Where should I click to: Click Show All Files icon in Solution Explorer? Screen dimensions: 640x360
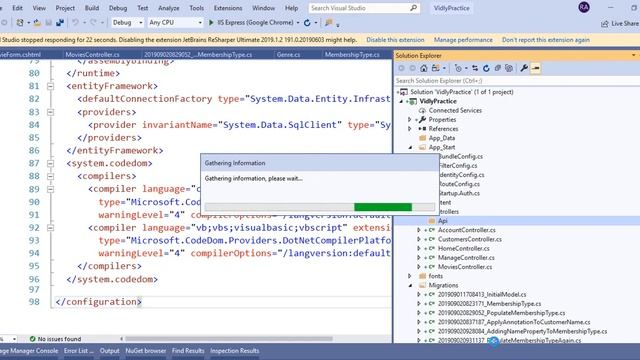[x=509, y=68]
